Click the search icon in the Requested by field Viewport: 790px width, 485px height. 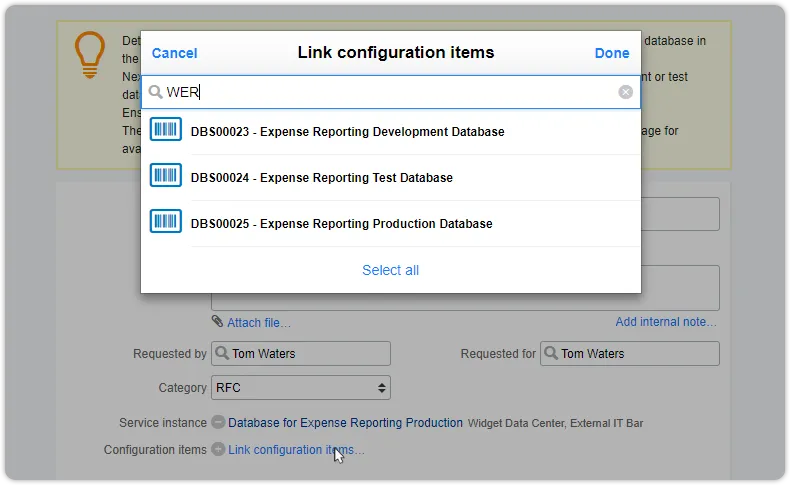(222, 353)
